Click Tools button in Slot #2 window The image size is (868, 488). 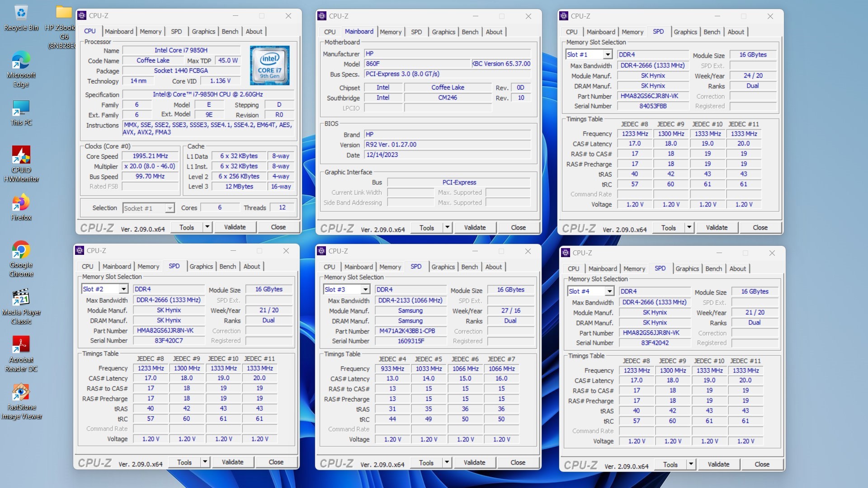pyautogui.click(x=184, y=462)
